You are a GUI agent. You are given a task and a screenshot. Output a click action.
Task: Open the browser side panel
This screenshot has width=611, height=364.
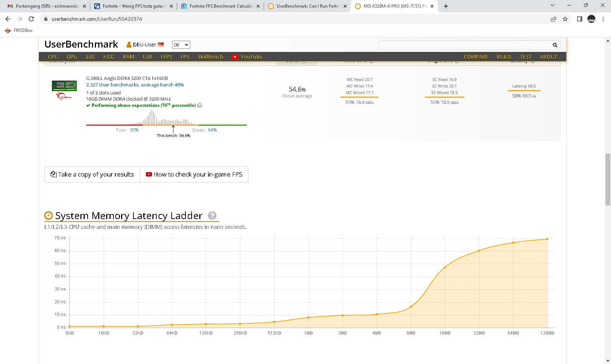[580, 19]
